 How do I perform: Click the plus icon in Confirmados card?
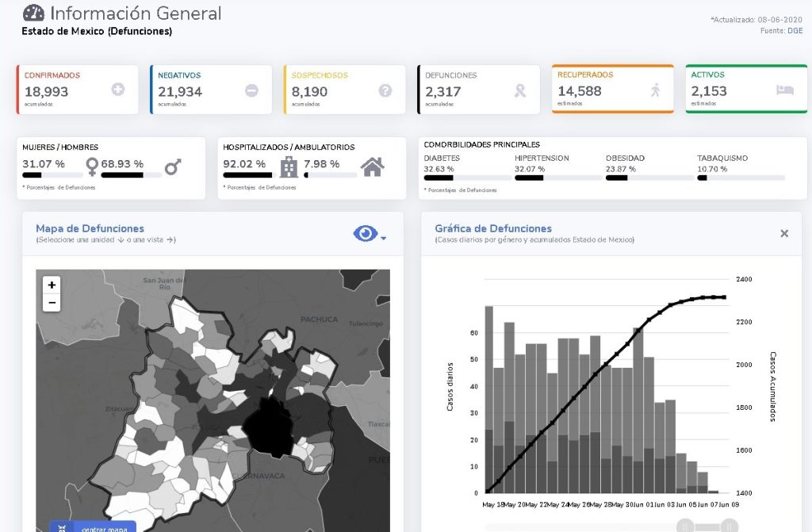point(118,90)
